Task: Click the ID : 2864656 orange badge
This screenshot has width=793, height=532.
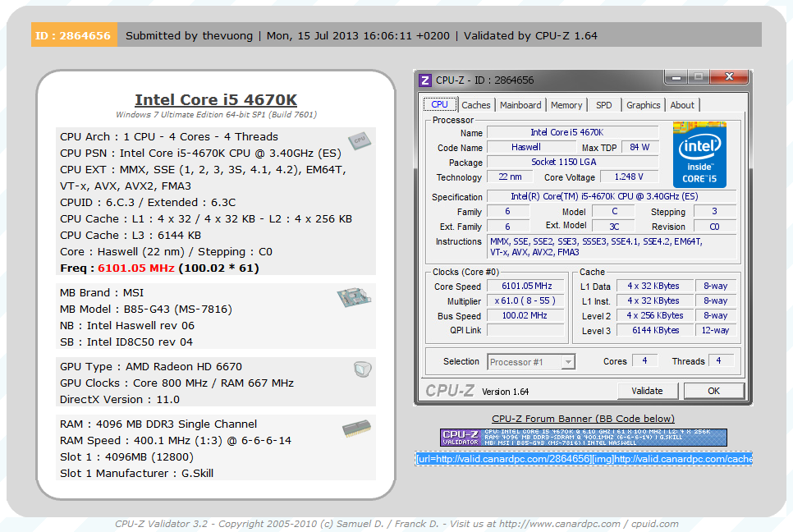Action: pos(74,35)
